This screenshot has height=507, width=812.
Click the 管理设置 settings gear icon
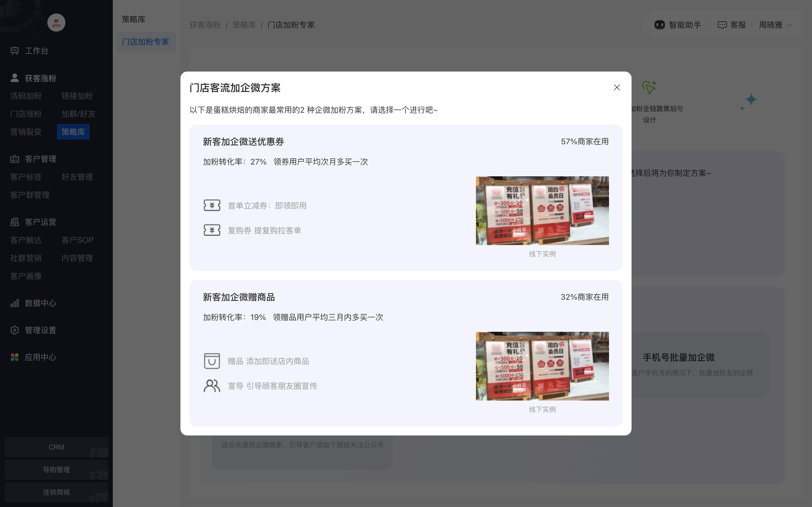tap(14, 330)
